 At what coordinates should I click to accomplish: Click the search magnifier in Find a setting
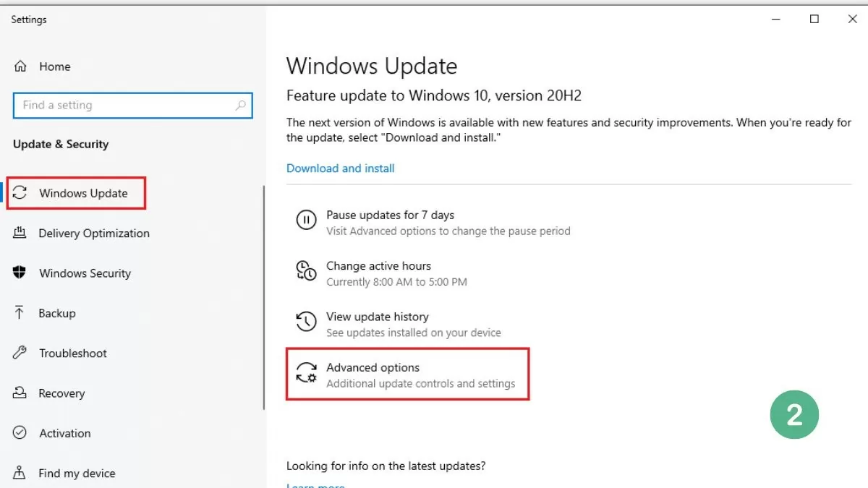tap(240, 105)
